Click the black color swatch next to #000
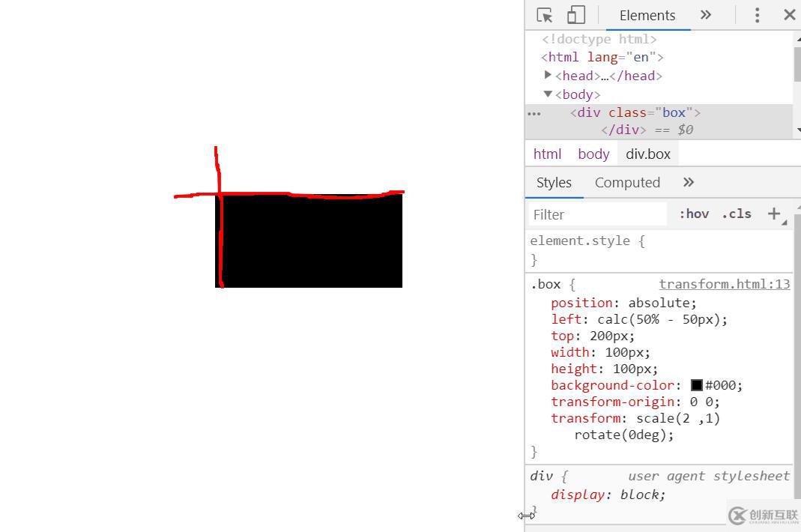This screenshot has height=532, width=801. pos(695,385)
